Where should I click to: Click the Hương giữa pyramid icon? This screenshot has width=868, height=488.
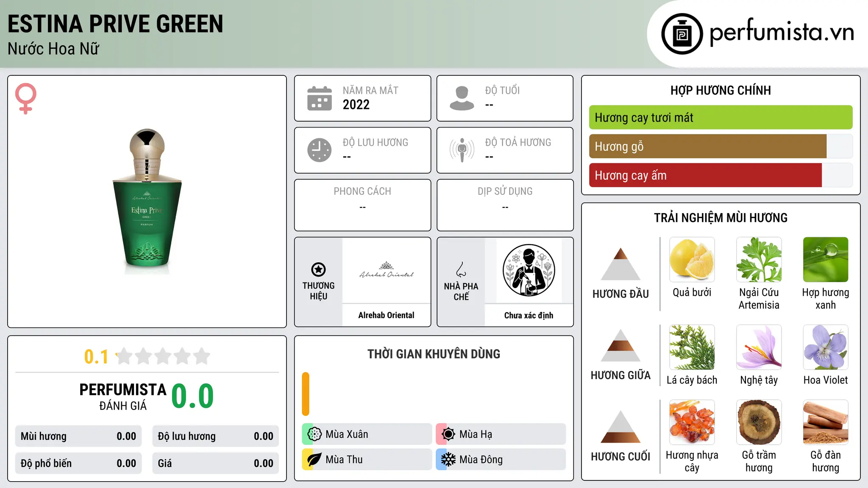click(x=621, y=345)
